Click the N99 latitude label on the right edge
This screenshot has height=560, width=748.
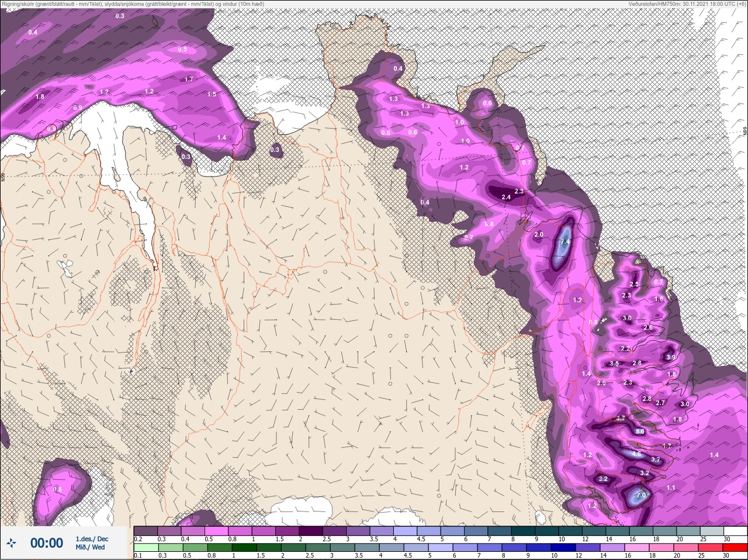(x=745, y=132)
